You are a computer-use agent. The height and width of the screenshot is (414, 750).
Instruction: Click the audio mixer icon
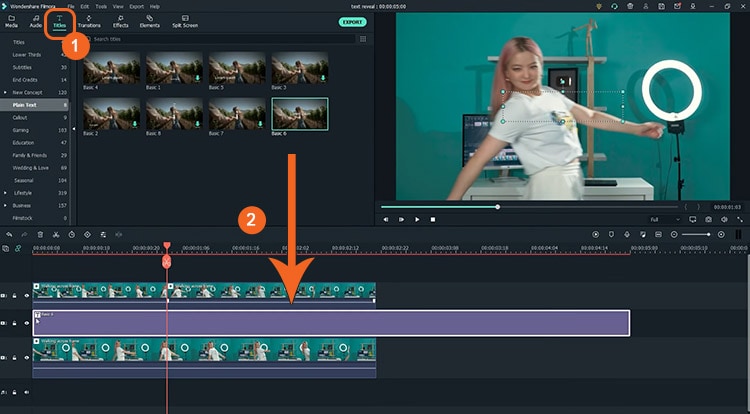pyautogui.click(x=643, y=235)
